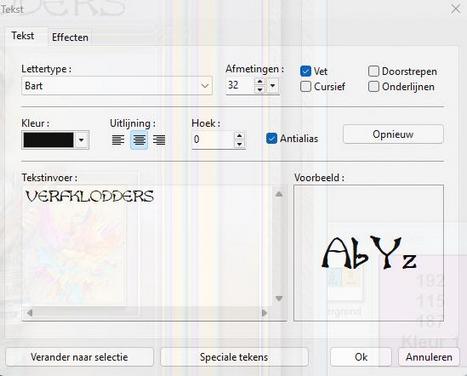Decrease Afmetingen value with down arrow
Viewport: 467px width, 376px height.
click(260, 90)
